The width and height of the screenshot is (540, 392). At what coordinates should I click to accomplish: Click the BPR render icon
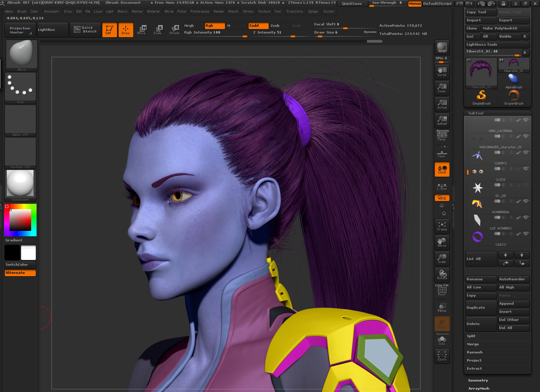[x=442, y=47]
